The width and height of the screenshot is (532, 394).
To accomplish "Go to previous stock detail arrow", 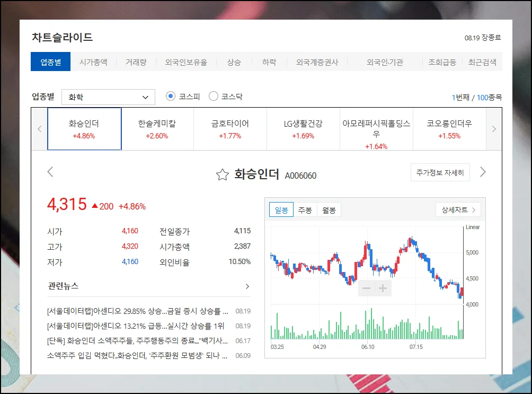I will (50, 172).
